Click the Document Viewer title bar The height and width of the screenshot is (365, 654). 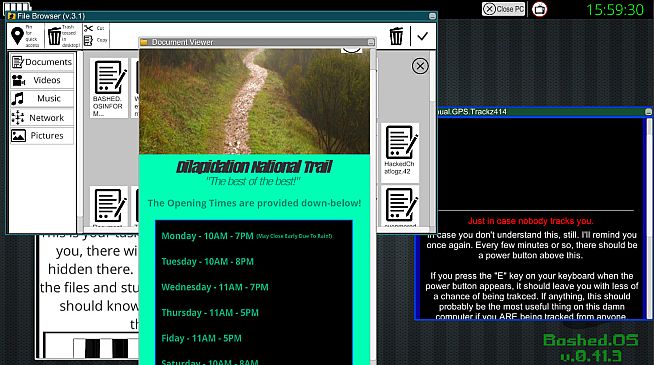coord(257,42)
